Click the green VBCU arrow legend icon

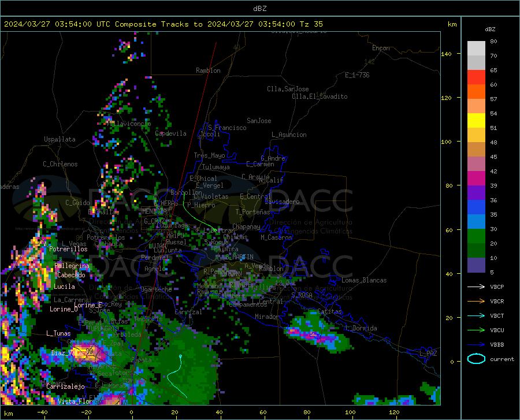[476, 330]
